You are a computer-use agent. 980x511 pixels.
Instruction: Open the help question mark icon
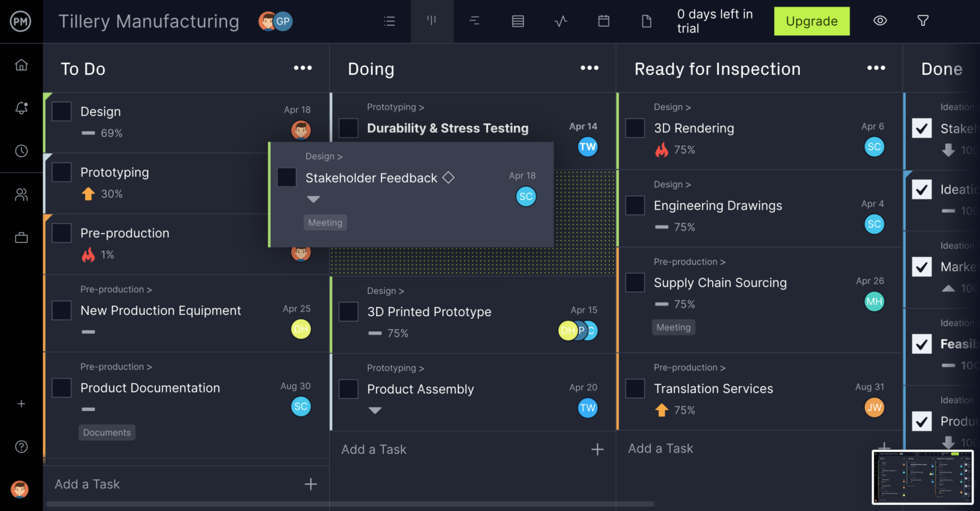pyautogui.click(x=21, y=447)
